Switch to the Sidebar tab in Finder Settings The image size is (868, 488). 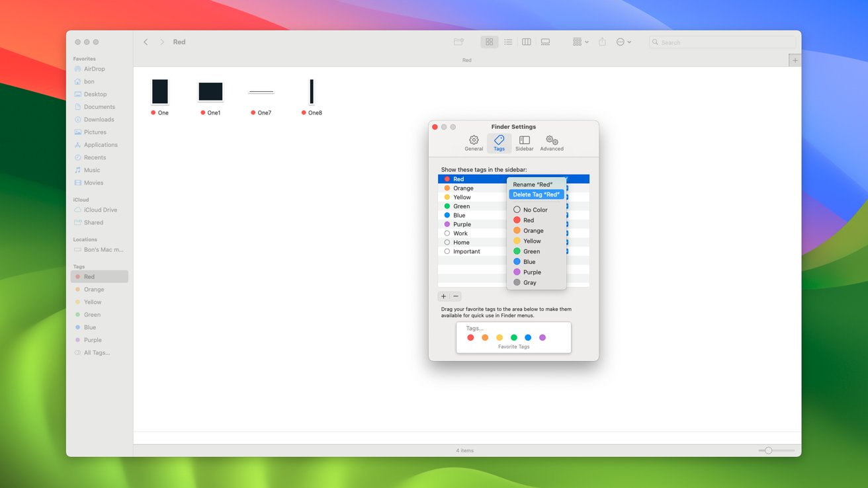point(525,143)
